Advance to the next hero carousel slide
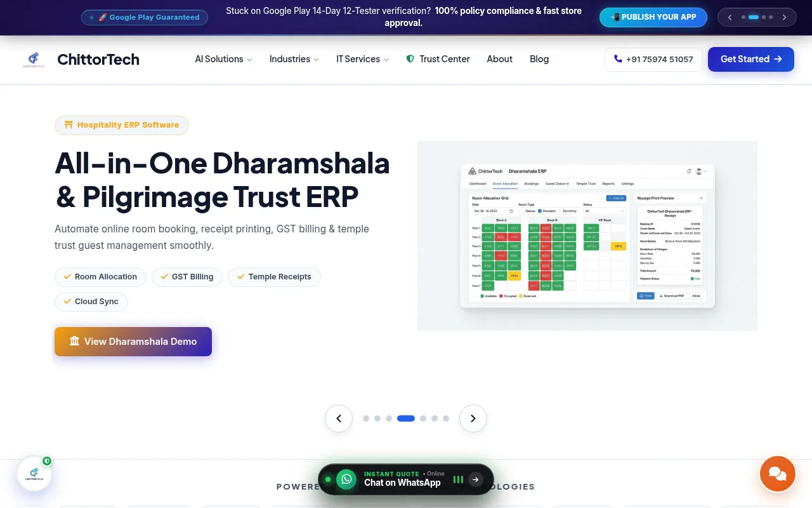Image resolution: width=812 pixels, height=508 pixels. pyautogui.click(x=473, y=418)
